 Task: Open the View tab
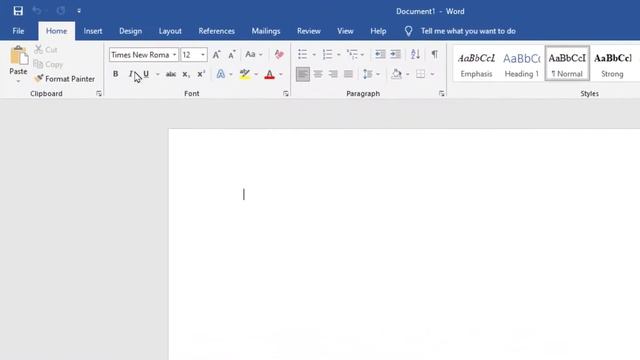[345, 31]
